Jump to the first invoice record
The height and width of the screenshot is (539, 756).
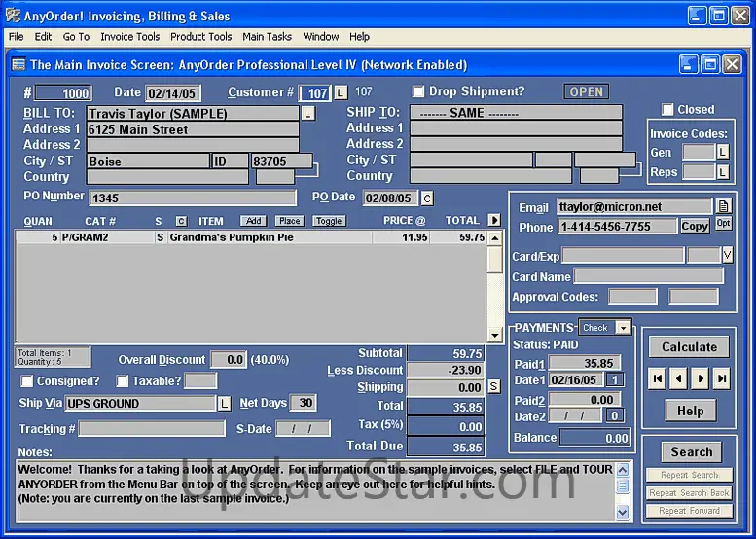point(658,379)
